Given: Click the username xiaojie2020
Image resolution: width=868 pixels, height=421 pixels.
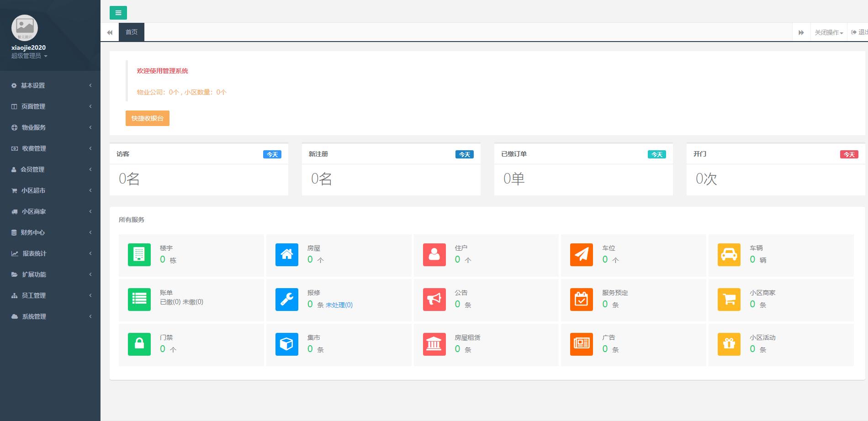Looking at the screenshot, I should (x=28, y=47).
